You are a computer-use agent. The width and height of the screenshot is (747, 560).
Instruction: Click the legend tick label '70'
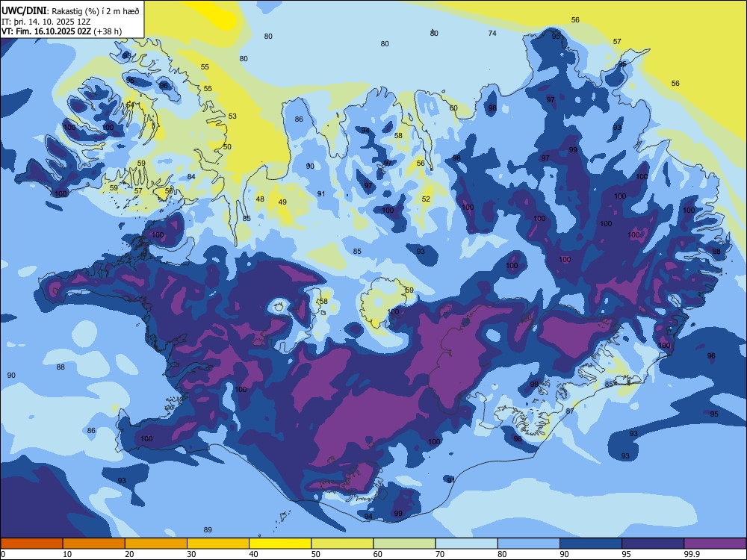click(440, 554)
